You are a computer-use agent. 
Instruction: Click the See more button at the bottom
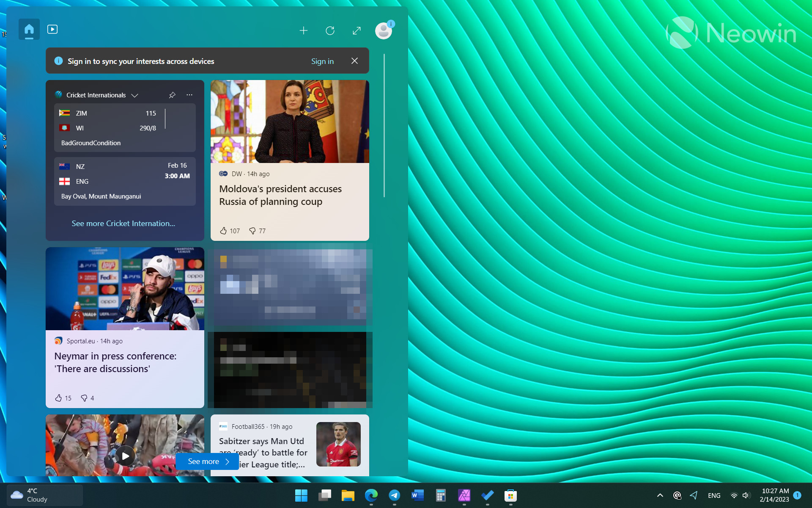[207, 461]
